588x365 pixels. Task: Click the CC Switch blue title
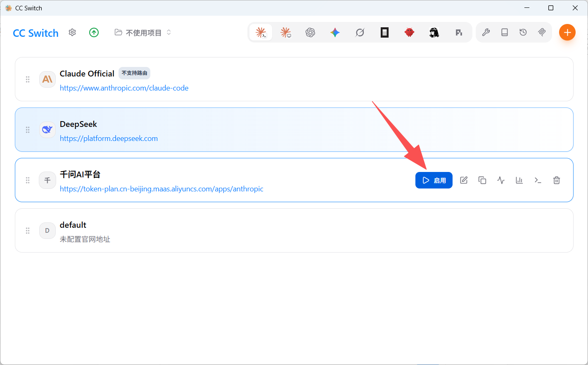coord(36,33)
